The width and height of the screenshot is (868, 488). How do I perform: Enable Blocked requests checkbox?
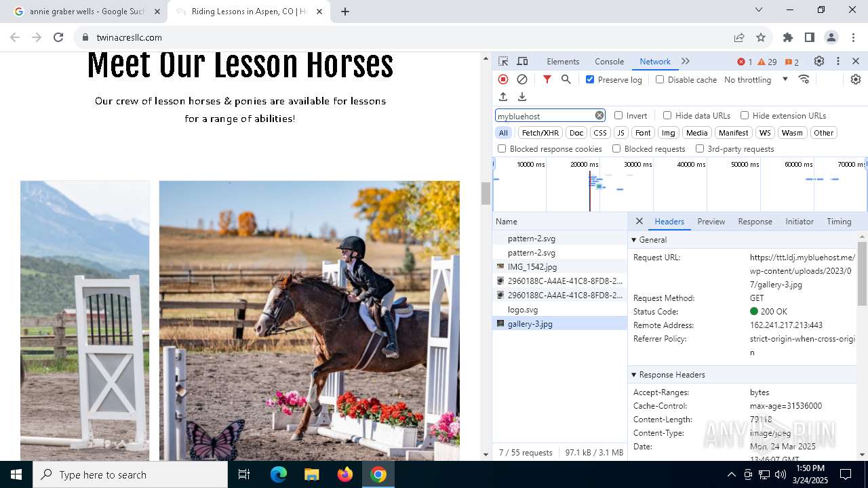point(616,148)
